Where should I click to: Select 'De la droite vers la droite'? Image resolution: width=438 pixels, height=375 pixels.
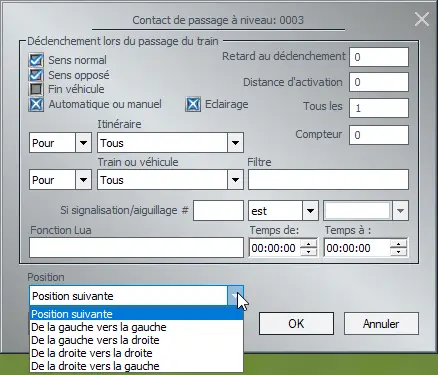136,353
